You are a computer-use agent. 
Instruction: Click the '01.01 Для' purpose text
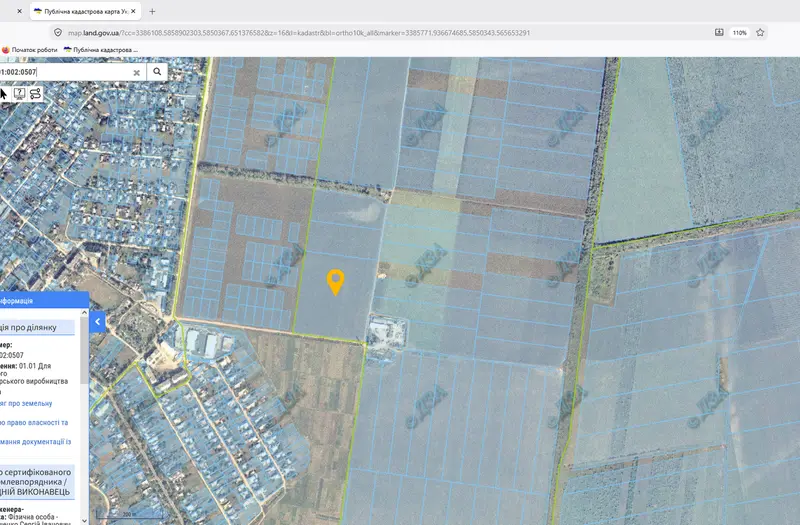tap(35, 366)
